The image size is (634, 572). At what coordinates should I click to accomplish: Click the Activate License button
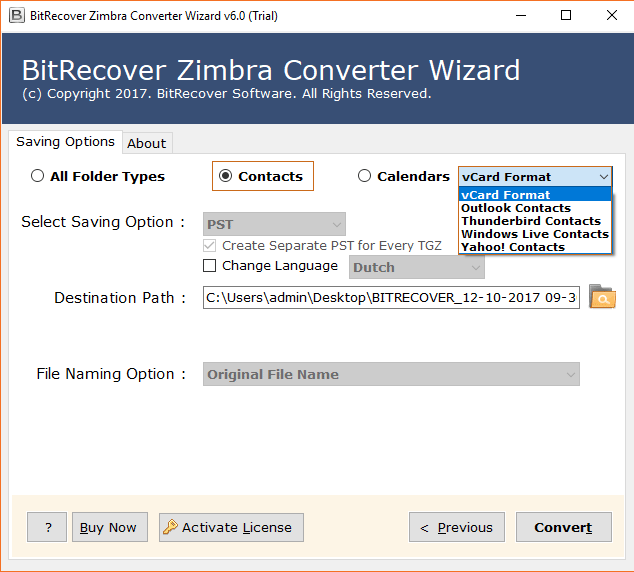point(231,527)
